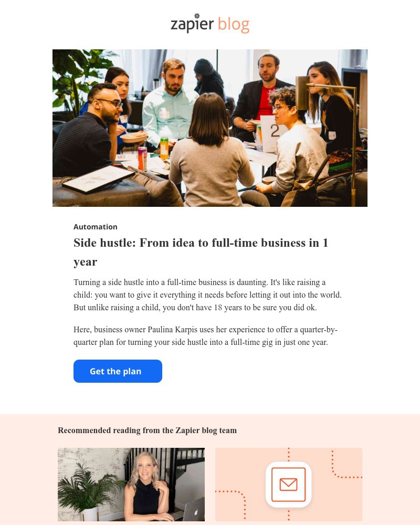Click the envelope icon in the orange card
This screenshot has height=525, width=420.
[x=288, y=484]
